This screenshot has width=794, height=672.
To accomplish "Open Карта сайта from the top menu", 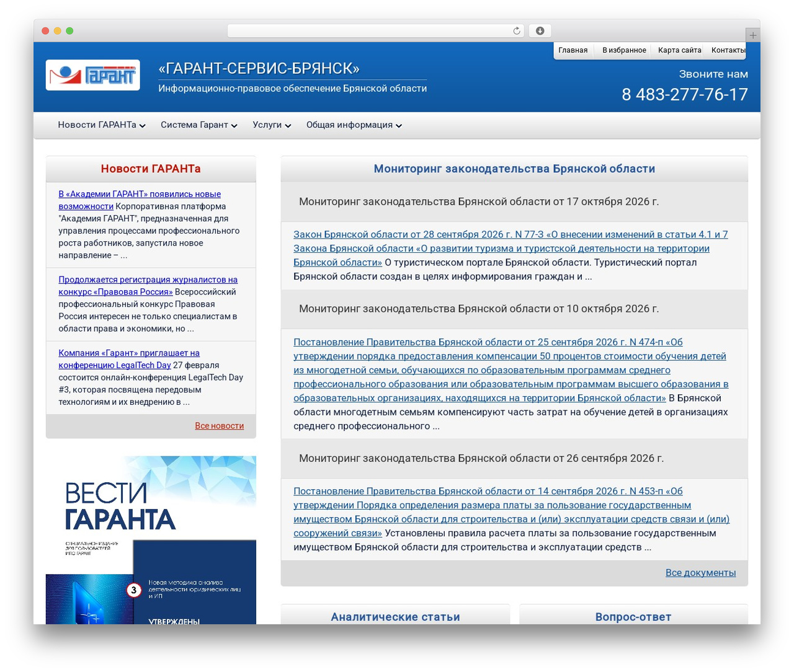I will 679,50.
